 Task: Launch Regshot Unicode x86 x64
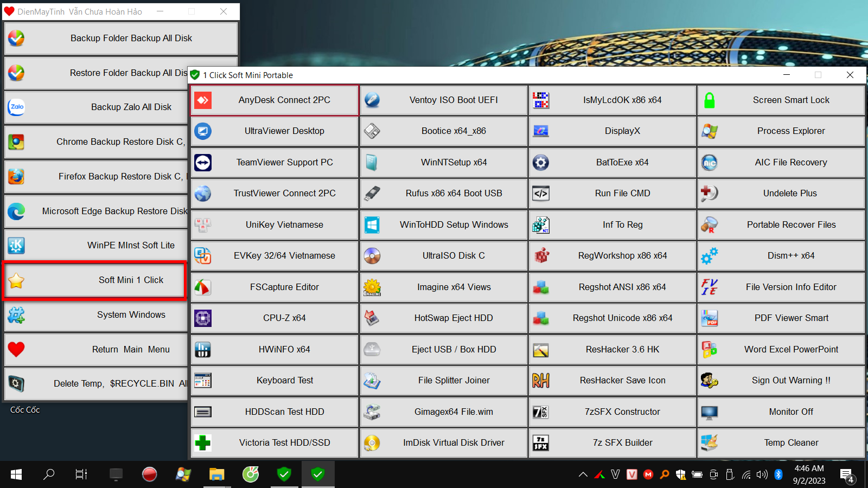point(612,318)
